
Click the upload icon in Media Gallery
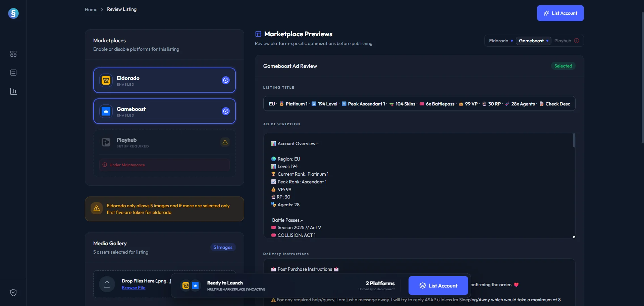coord(106,284)
